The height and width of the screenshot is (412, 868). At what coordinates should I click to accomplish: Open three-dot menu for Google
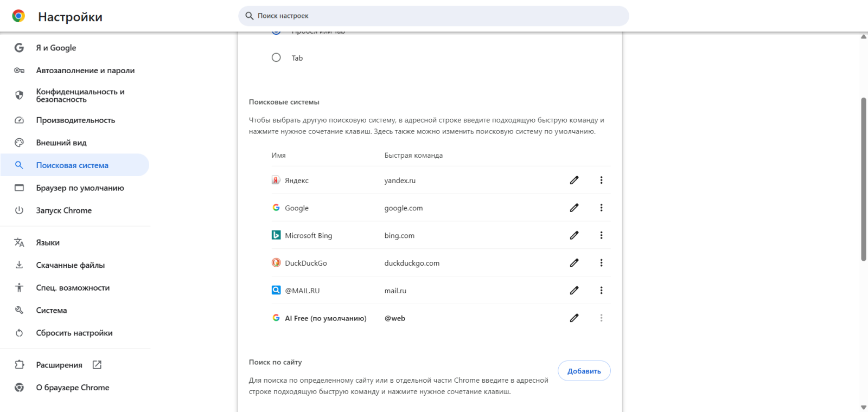[x=601, y=208]
